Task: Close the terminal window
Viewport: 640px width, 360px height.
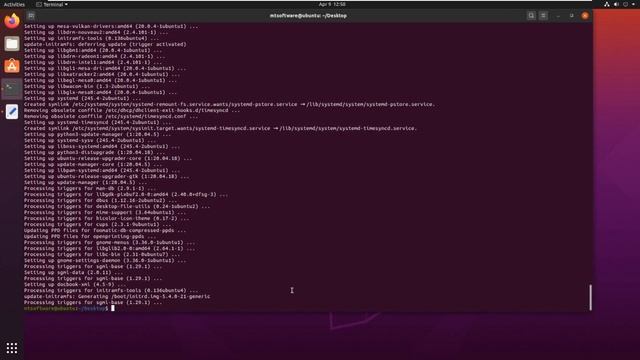Action: tap(585, 16)
